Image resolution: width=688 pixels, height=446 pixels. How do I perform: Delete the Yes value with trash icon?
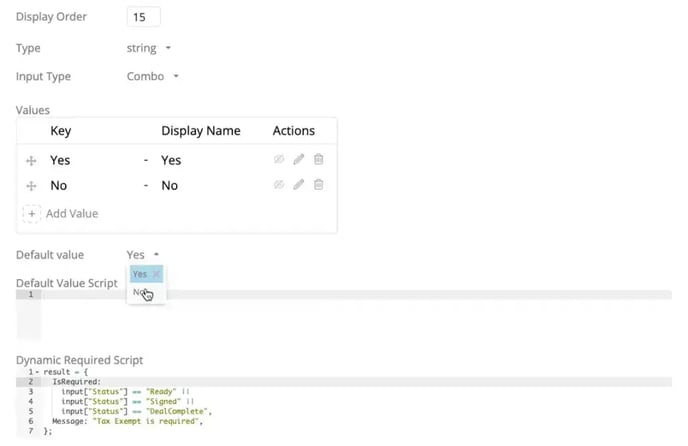(x=318, y=160)
